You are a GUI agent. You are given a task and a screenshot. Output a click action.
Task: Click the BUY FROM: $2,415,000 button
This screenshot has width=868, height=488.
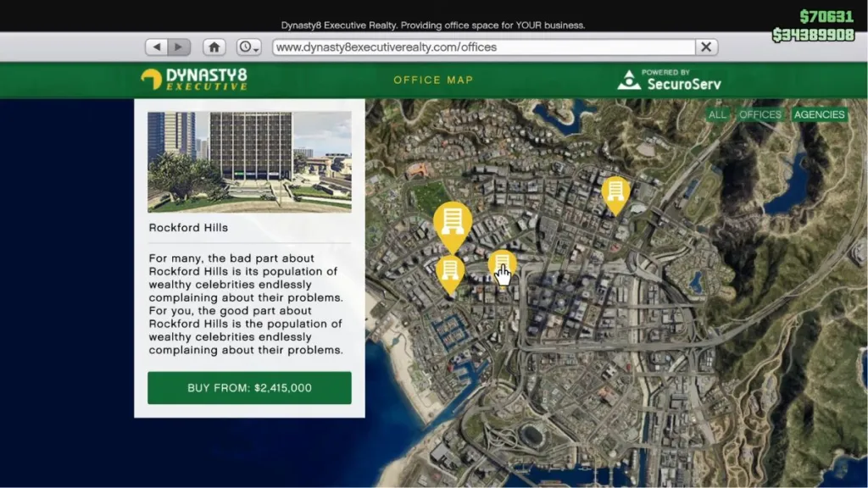point(249,388)
